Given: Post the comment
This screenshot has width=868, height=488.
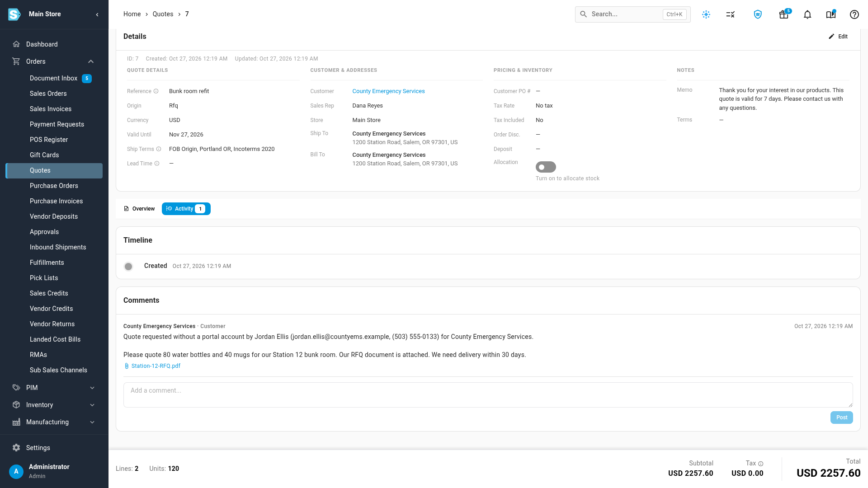Looking at the screenshot, I should (x=841, y=418).
